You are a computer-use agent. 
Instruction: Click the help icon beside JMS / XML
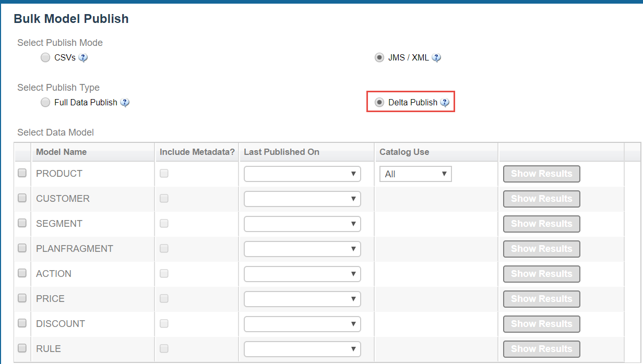click(437, 58)
